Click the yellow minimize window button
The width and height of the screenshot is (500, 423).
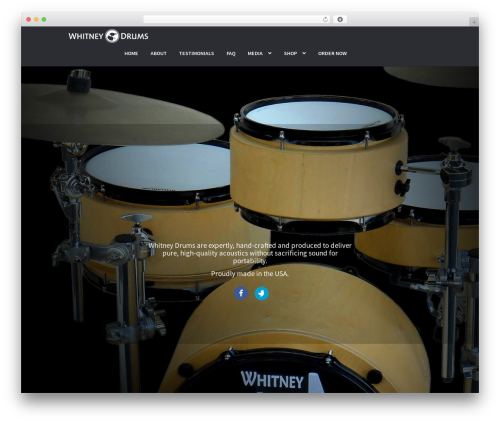tap(36, 19)
